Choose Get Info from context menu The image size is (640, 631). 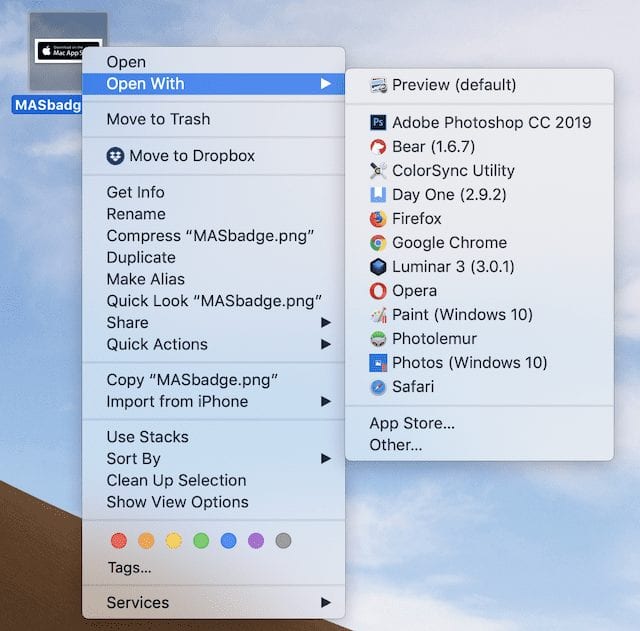[x=135, y=192]
